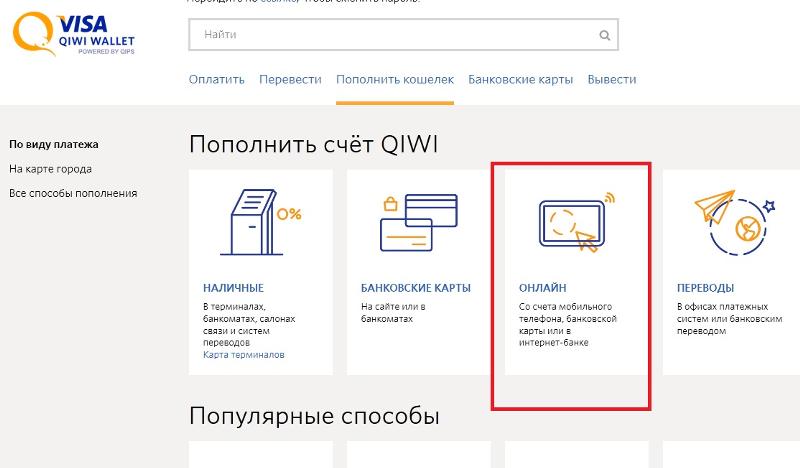The height and width of the screenshot is (468, 800).
Task: Click the НАЛИЧНЫЕ heading
Action: tap(233, 288)
